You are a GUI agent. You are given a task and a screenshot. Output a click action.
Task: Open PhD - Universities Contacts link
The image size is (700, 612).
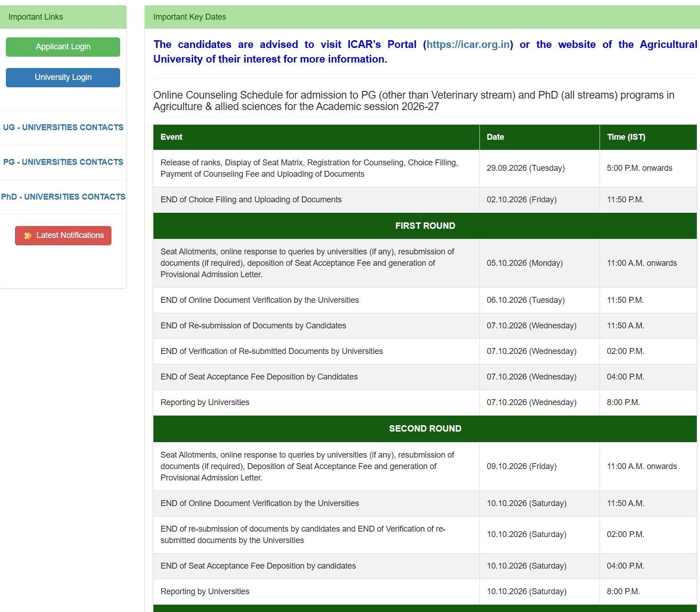[63, 197]
